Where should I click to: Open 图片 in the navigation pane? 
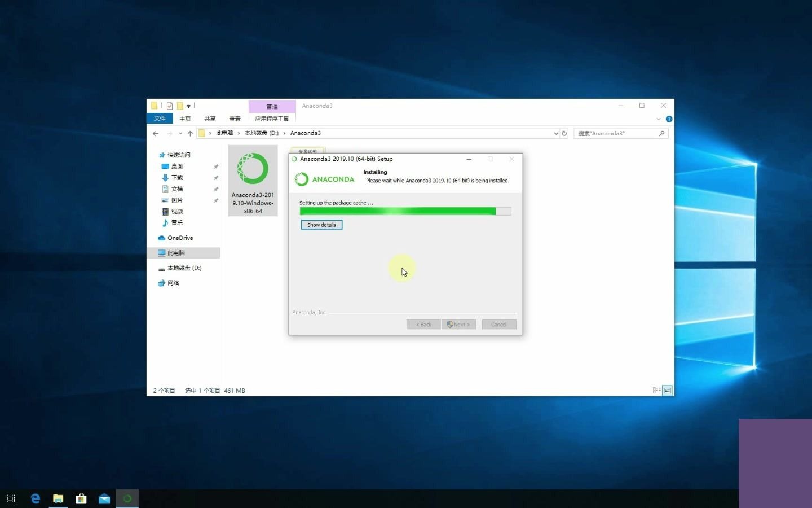[x=177, y=200]
